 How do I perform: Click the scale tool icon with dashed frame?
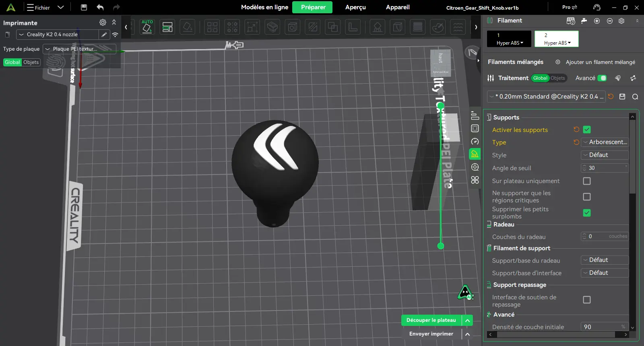tap(252, 27)
